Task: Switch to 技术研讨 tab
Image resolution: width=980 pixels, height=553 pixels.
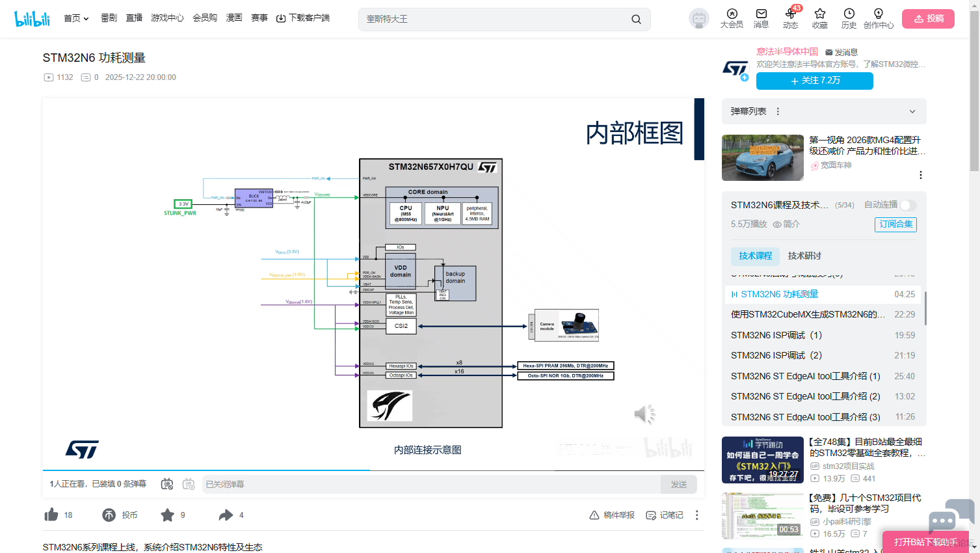Action: (804, 256)
